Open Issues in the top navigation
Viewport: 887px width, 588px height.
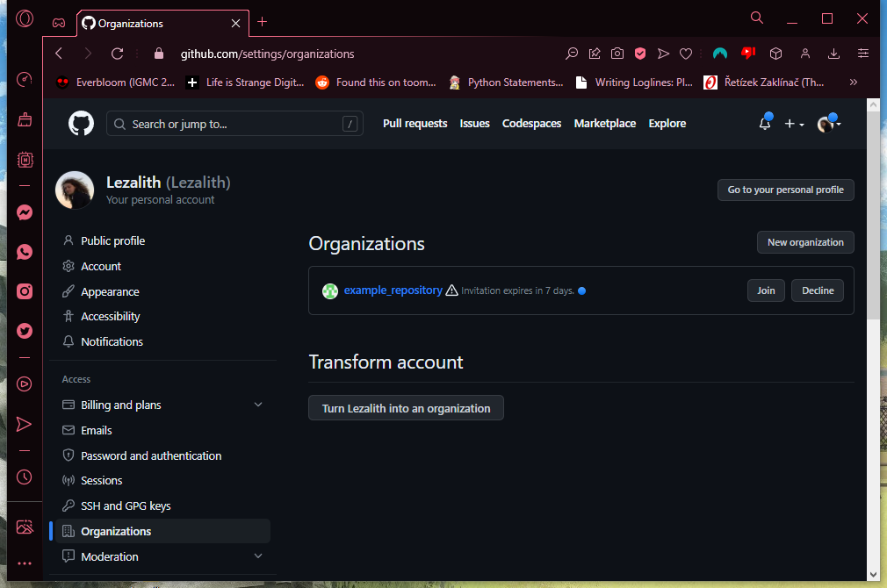[x=474, y=123]
